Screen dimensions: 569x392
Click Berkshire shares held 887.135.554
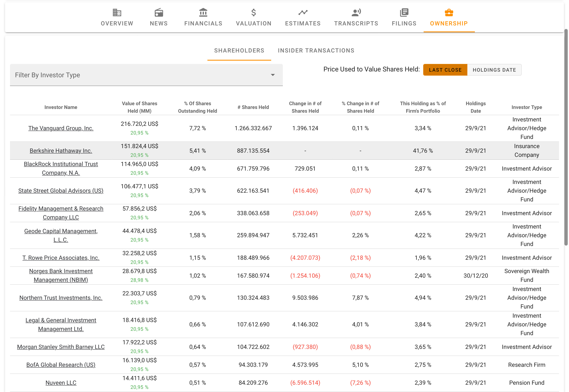[x=253, y=151]
